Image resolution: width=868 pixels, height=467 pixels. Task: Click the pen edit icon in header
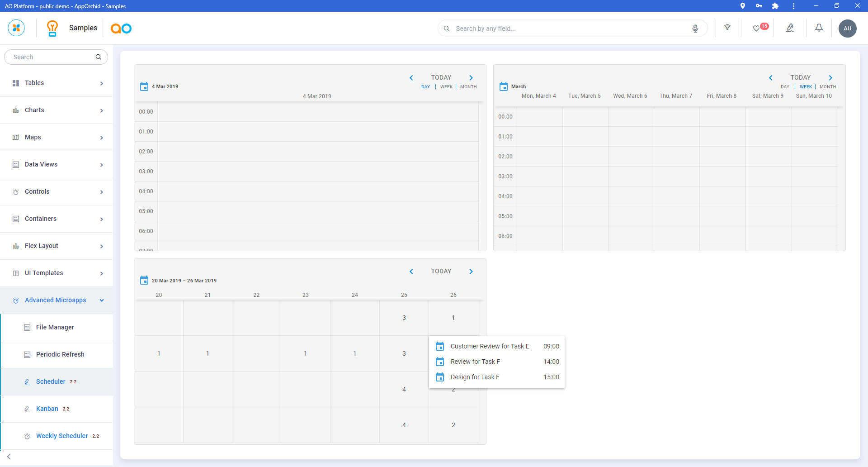click(x=790, y=28)
